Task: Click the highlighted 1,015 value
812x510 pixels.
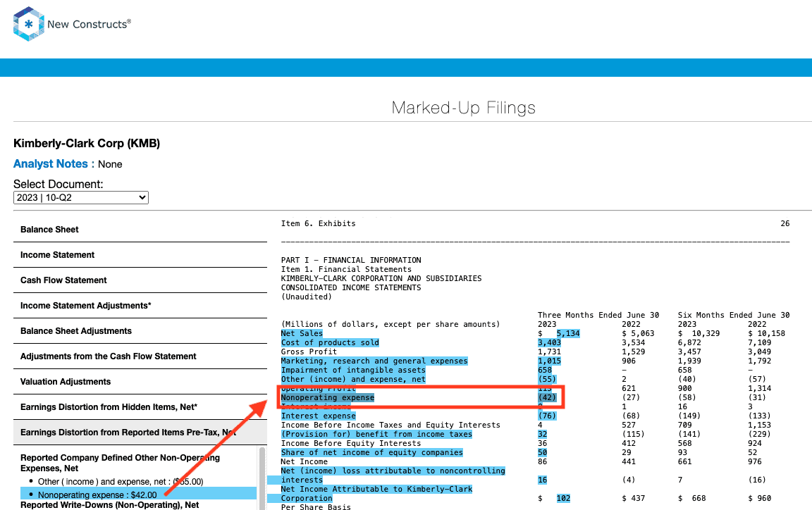Action: tap(550, 361)
